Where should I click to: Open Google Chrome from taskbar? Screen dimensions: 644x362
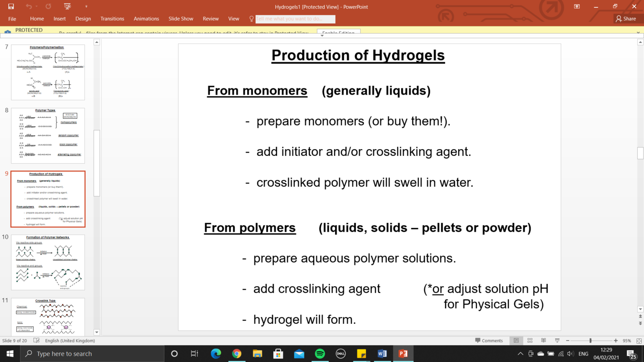coord(237,354)
